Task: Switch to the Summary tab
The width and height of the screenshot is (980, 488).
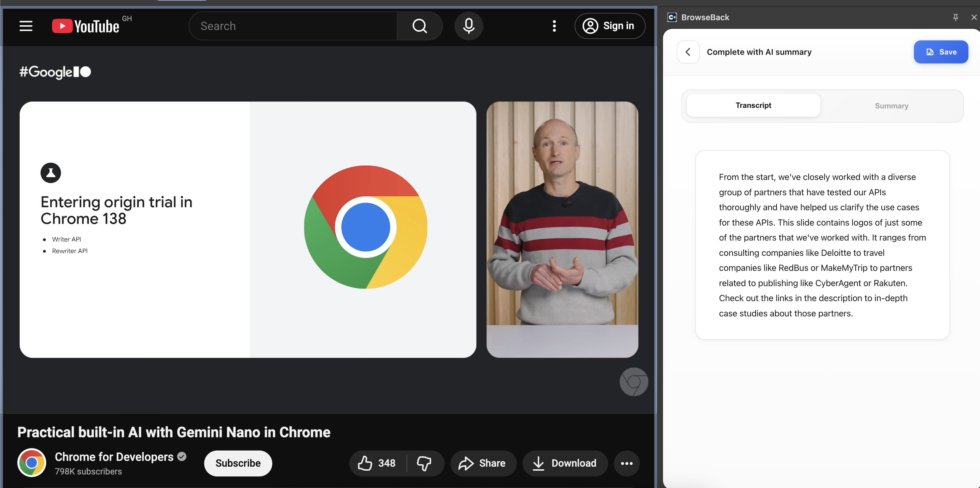Action: click(891, 106)
